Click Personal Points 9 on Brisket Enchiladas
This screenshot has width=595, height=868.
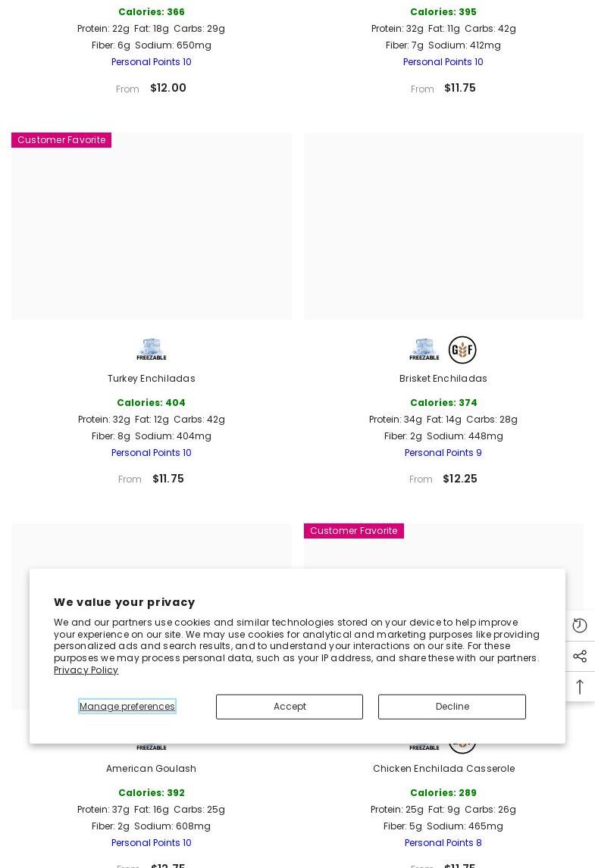tap(443, 453)
